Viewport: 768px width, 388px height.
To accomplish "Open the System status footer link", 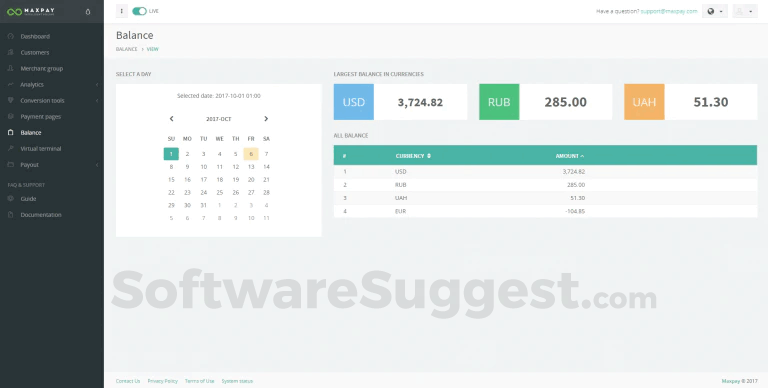I will click(x=237, y=381).
